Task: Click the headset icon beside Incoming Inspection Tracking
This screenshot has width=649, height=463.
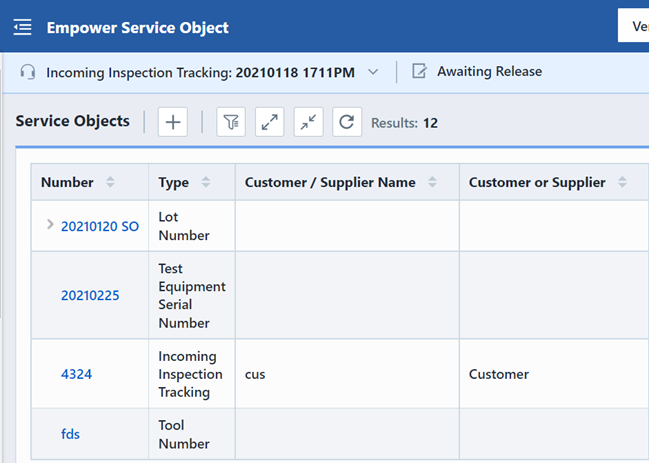Action: point(28,72)
